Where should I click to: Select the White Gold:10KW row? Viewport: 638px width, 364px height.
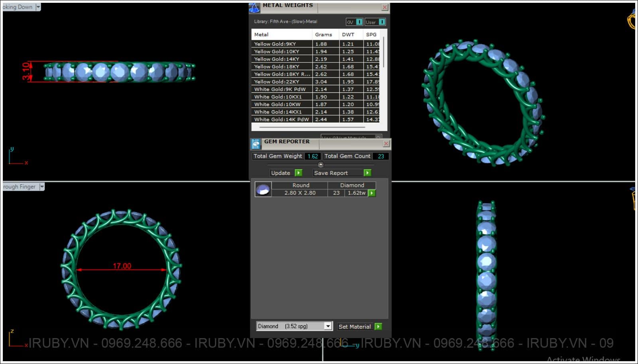tap(315, 104)
